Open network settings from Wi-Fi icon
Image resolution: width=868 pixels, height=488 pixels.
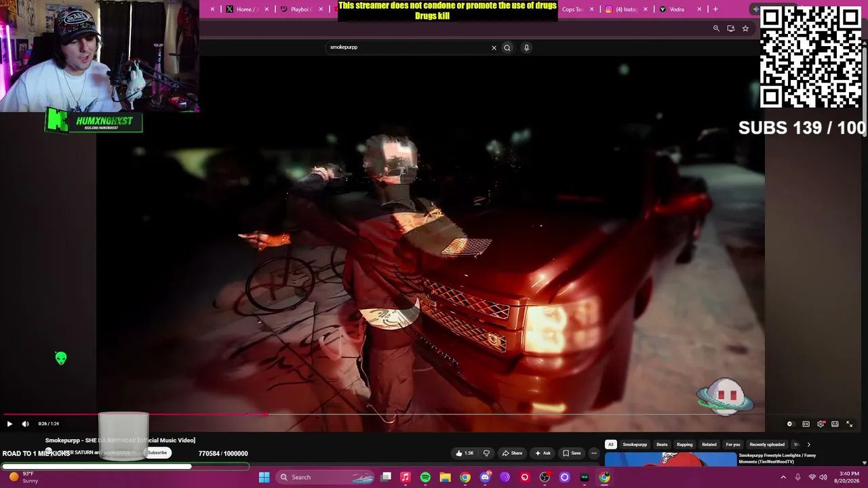coord(812,477)
